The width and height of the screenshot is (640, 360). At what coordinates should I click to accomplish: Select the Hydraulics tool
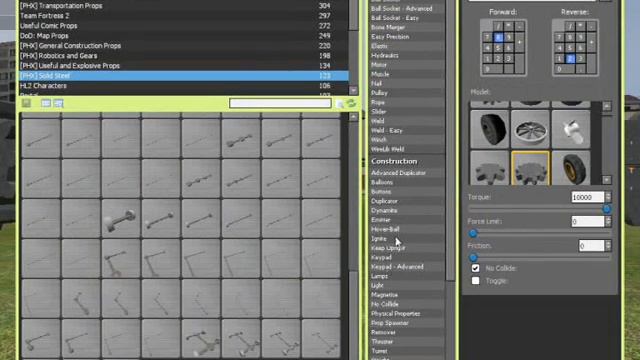coord(407,56)
